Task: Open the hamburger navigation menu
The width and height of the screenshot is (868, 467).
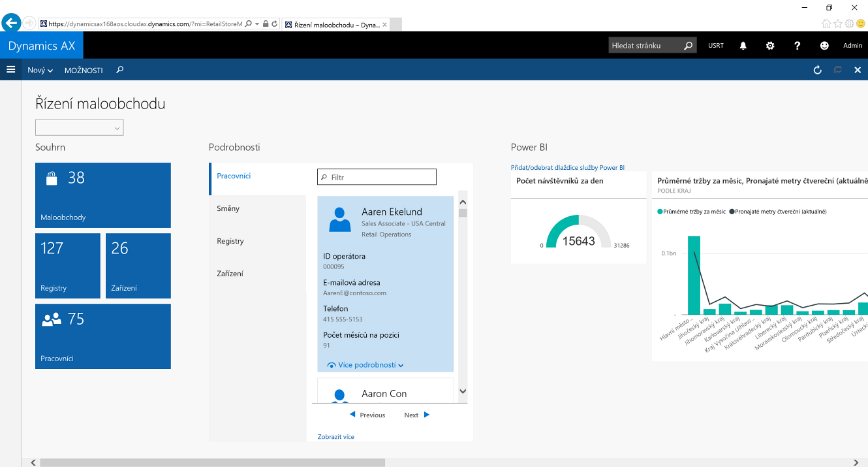Action: [10, 69]
